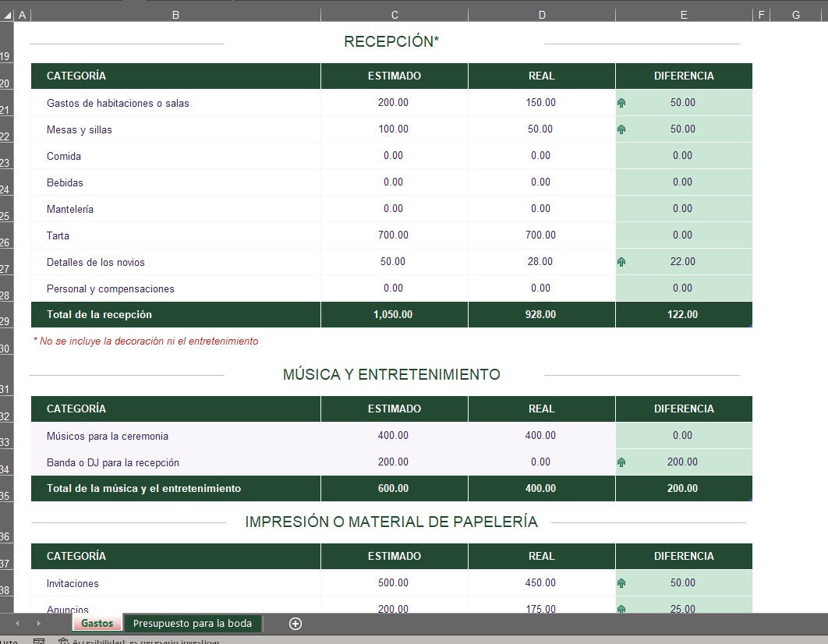Select Tarta estimated value 700.00
The height and width of the screenshot is (644, 828).
(395, 235)
